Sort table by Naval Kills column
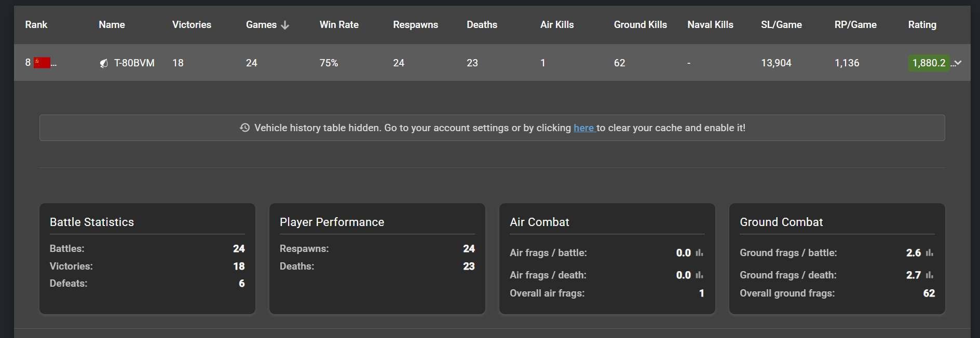The height and width of the screenshot is (338, 980). coord(710,25)
